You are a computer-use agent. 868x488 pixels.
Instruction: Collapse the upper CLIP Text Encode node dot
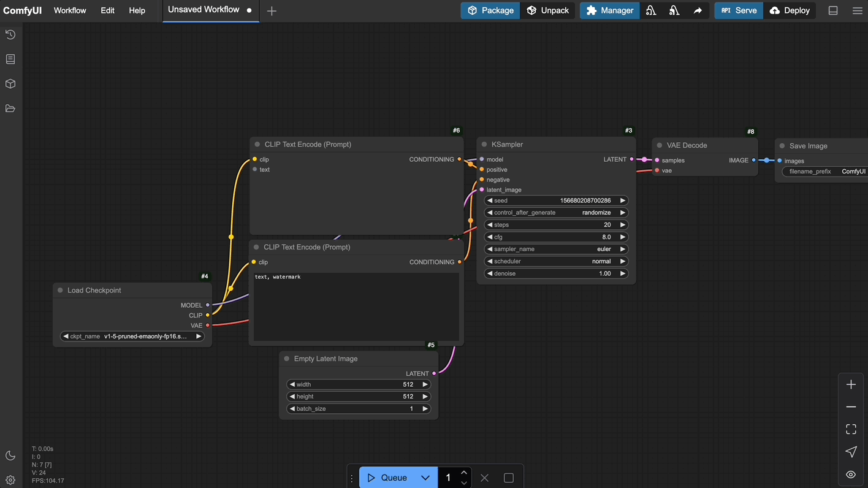coord(257,144)
